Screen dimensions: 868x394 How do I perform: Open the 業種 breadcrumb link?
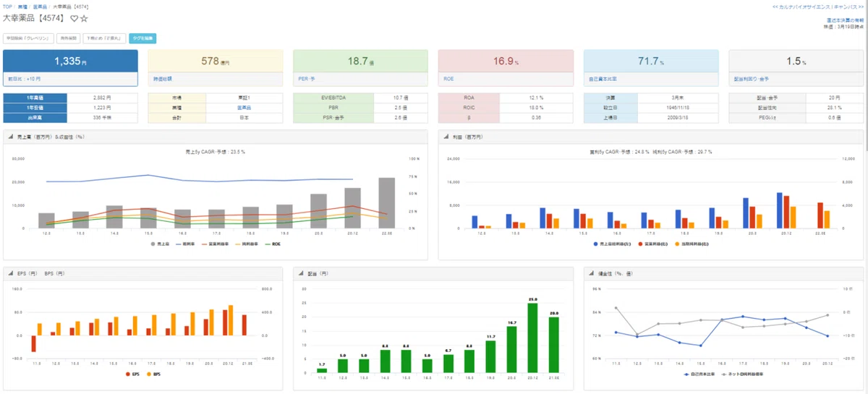click(x=22, y=6)
